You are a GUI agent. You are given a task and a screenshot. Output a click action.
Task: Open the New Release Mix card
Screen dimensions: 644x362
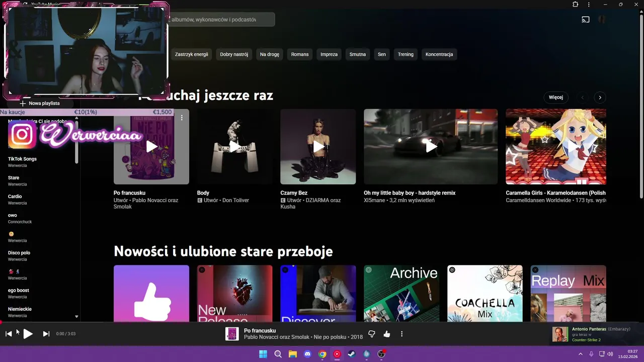[x=234, y=294]
